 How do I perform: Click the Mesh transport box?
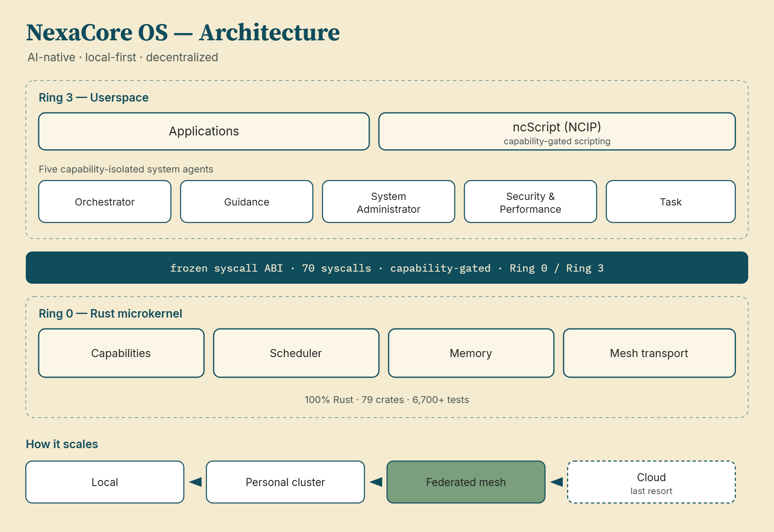(649, 353)
